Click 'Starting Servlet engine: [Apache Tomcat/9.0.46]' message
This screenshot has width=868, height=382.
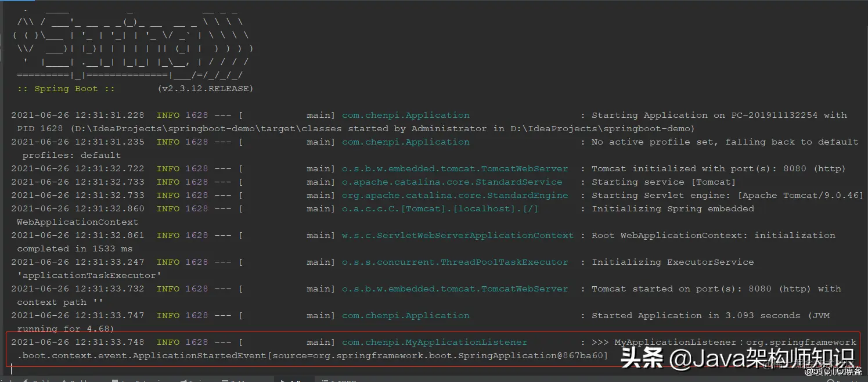point(727,196)
